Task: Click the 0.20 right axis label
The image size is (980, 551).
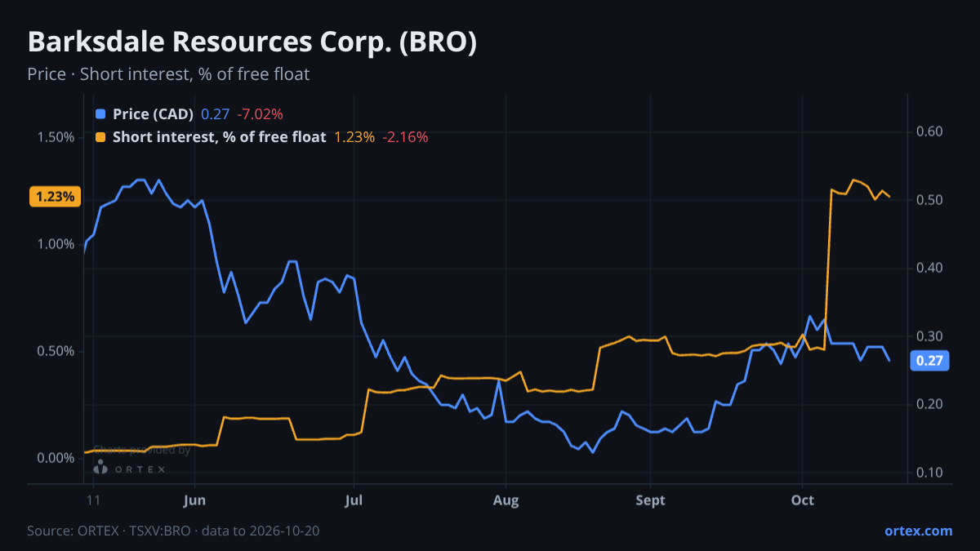Action: pos(930,404)
